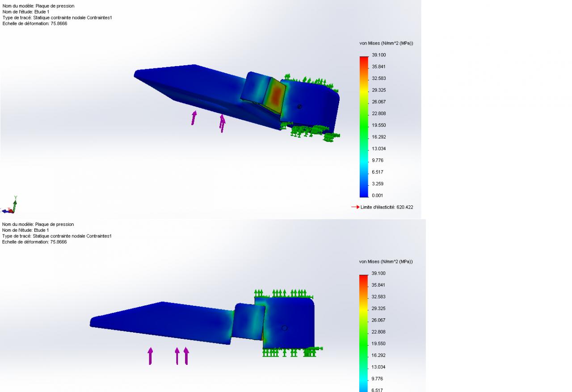Click the 19.550 value in upper legend
Image resolution: width=572 pixels, height=392 pixels.
coord(379,125)
